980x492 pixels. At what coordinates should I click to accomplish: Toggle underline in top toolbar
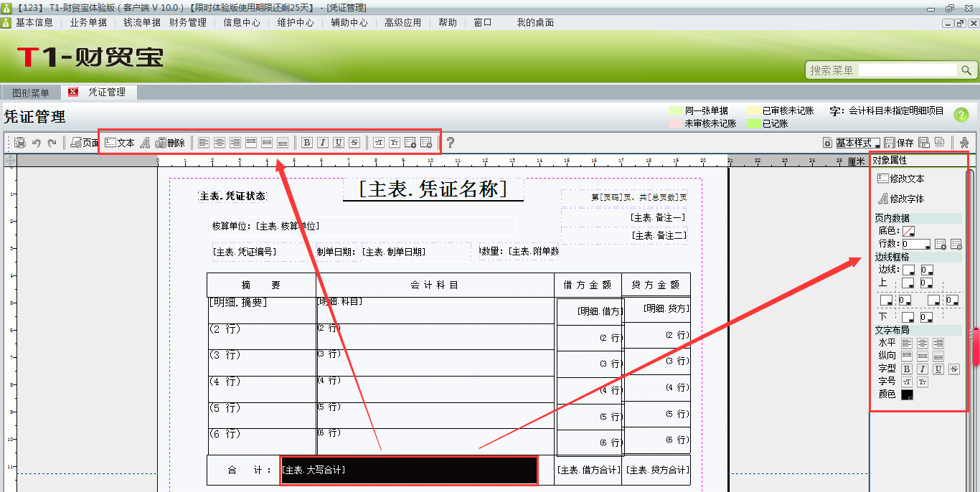[x=339, y=143]
